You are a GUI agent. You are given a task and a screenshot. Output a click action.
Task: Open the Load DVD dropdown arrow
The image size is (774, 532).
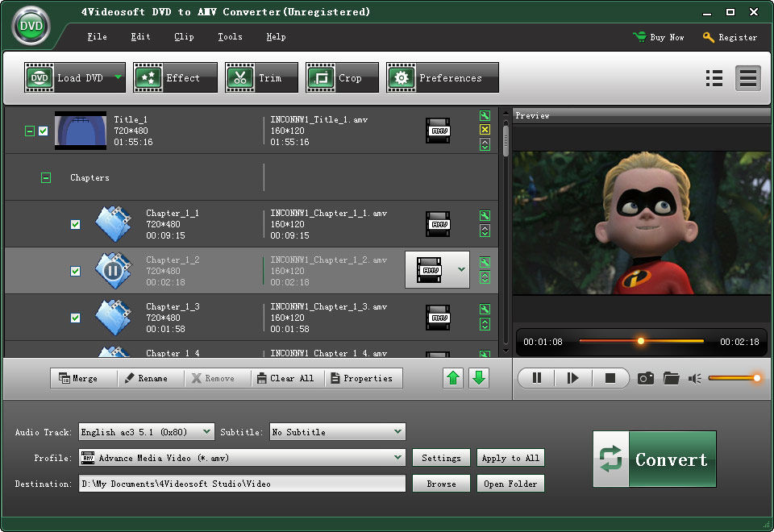point(119,77)
